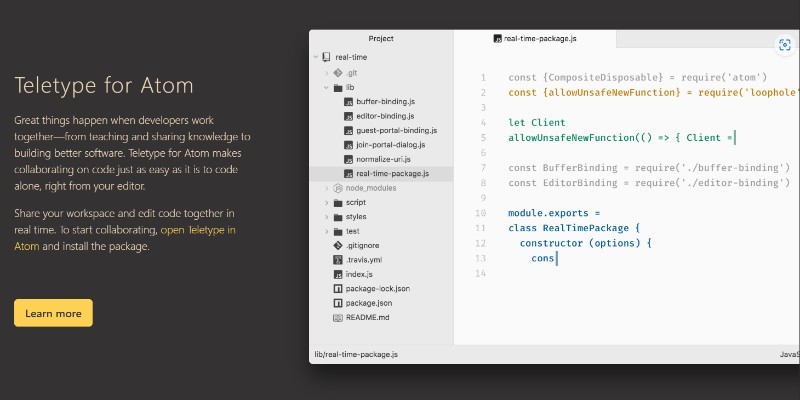Click the package.json npm icon

pyautogui.click(x=337, y=303)
